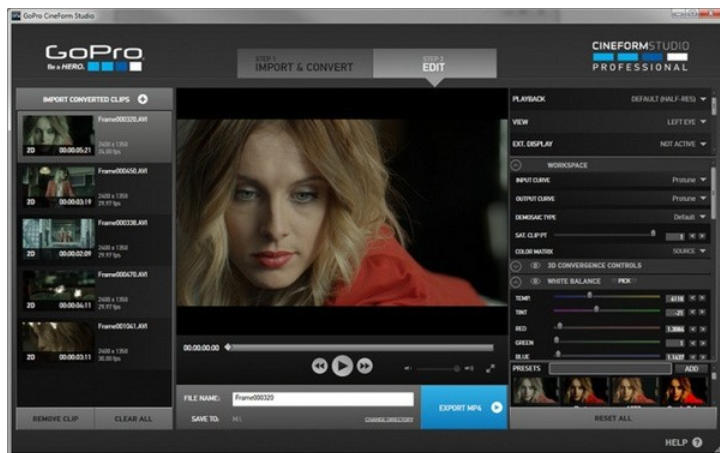Screen dimensions: 720x453
Task: Collapse the Workspace section
Action: pyautogui.click(x=517, y=164)
